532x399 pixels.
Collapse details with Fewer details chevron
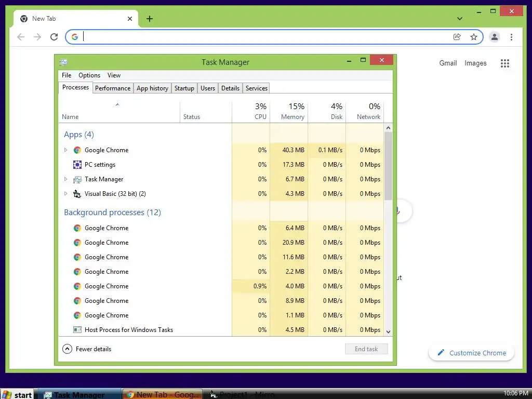67,349
